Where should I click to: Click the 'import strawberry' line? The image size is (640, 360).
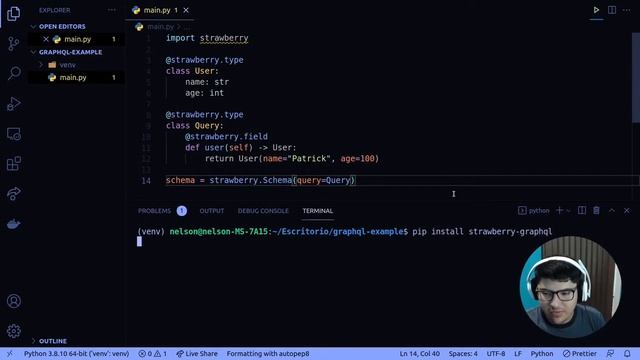click(207, 38)
